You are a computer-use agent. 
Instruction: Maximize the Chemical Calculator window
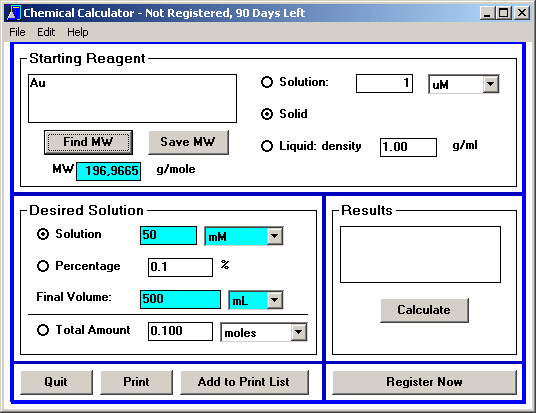click(504, 13)
